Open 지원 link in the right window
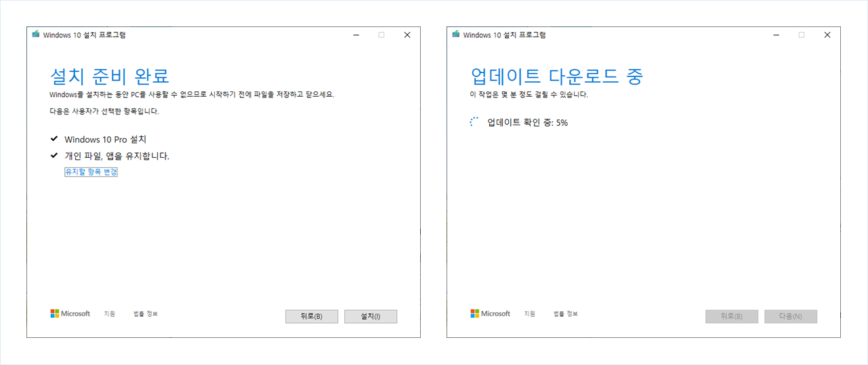The width and height of the screenshot is (868, 365). point(530,314)
